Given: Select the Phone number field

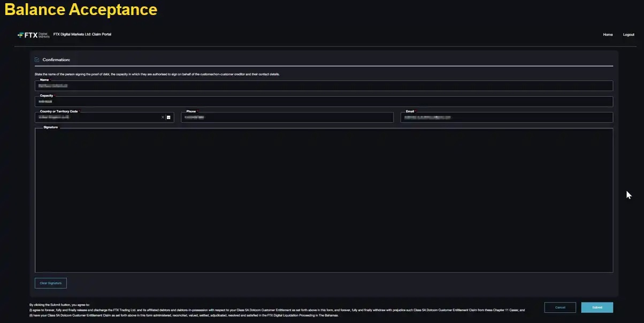Looking at the screenshot, I should 287,117.
